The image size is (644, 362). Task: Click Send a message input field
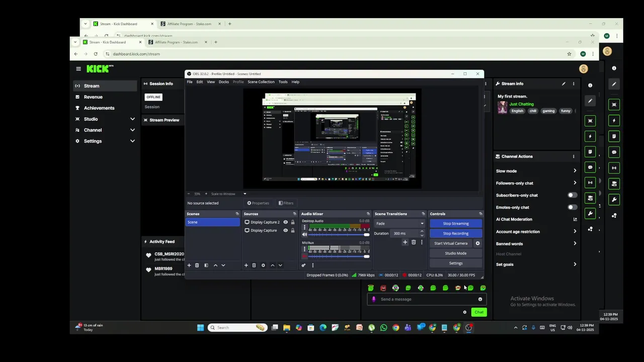click(427, 299)
